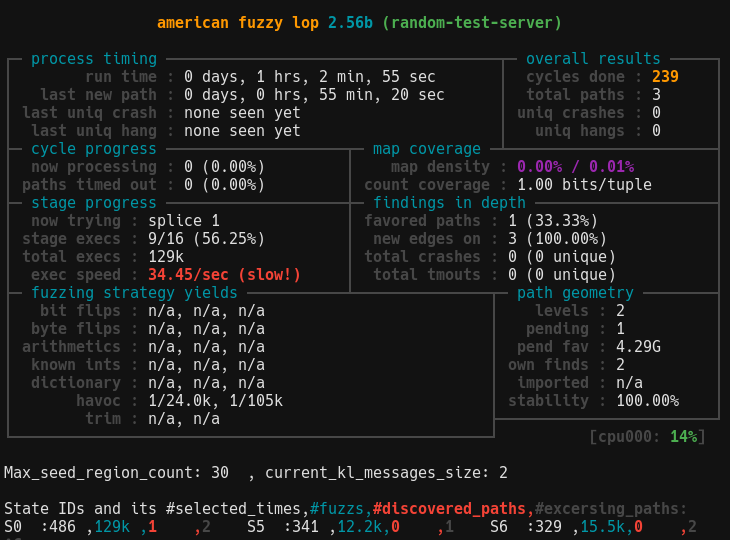730x540 pixels.
Task: Click stage execs '9/16 (56.25%)'
Action: [206, 239]
